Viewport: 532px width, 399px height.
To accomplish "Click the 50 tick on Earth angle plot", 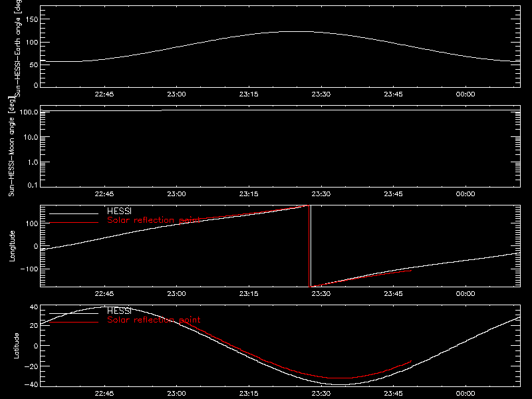I will point(34,65).
